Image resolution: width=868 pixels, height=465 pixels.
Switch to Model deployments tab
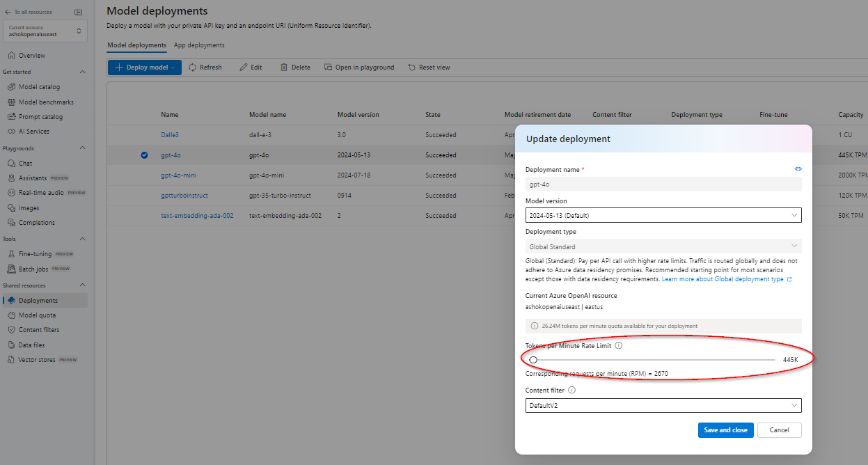coord(136,45)
